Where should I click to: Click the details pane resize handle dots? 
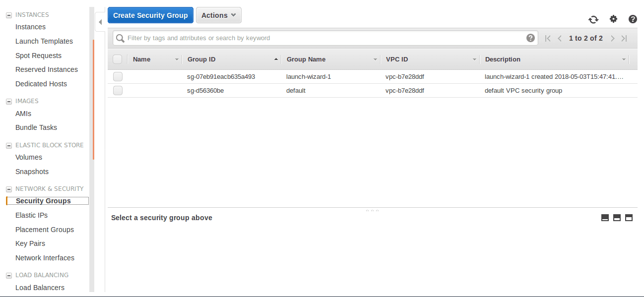(x=372, y=210)
